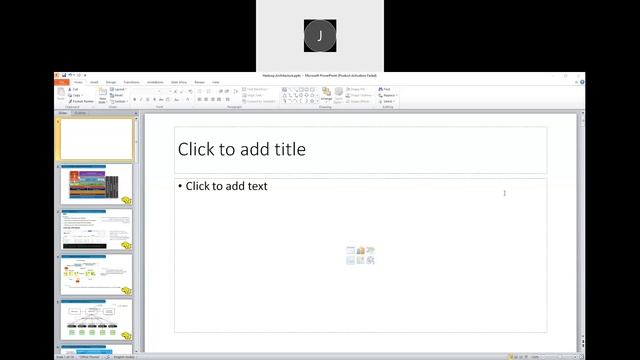Image resolution: width=640 pixels, height=360 pixels.
Task: Select the Format Painter tool
Action: pos(81,101)
